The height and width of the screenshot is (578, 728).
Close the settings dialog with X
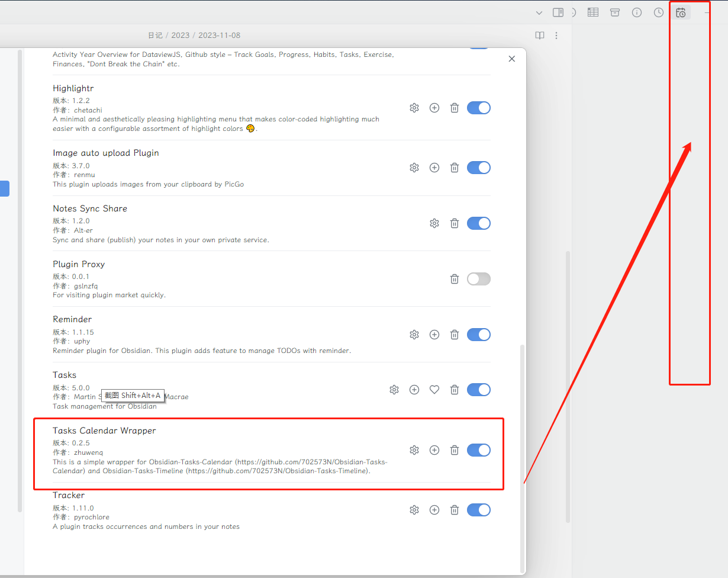512,59
